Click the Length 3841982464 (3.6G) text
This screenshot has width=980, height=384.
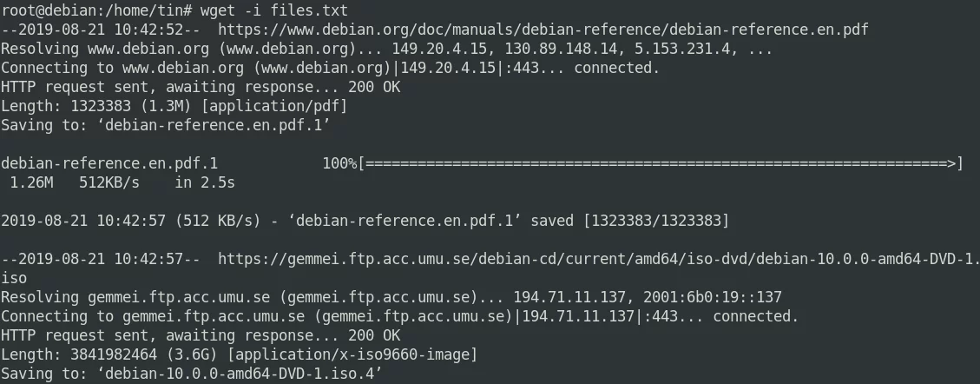109,354
